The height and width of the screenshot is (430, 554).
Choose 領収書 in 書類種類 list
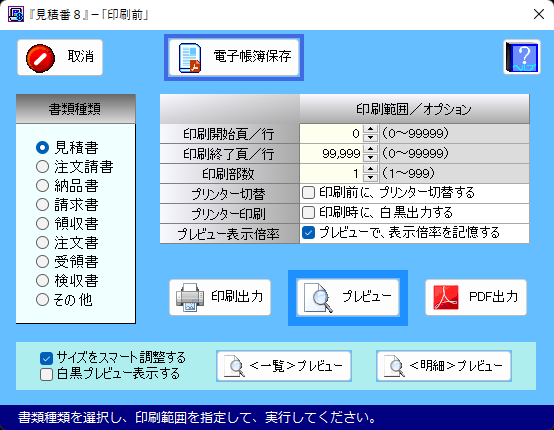click(67, 224)
